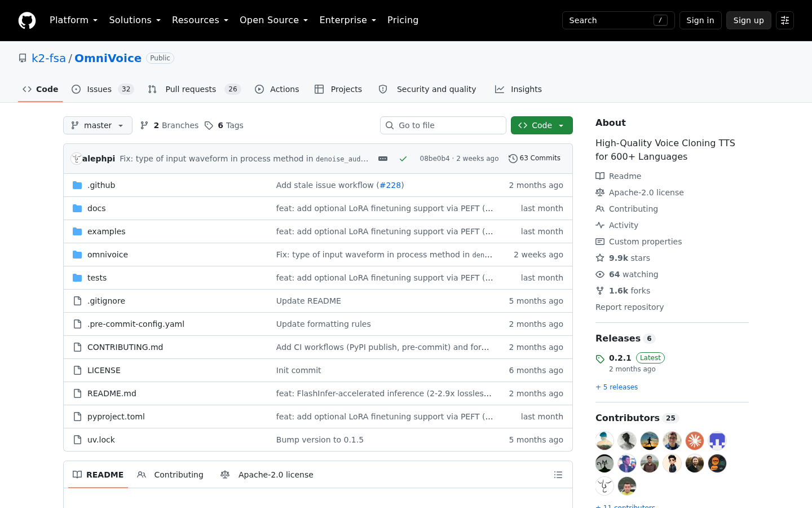Open the GitHub homepage logo

27,20
